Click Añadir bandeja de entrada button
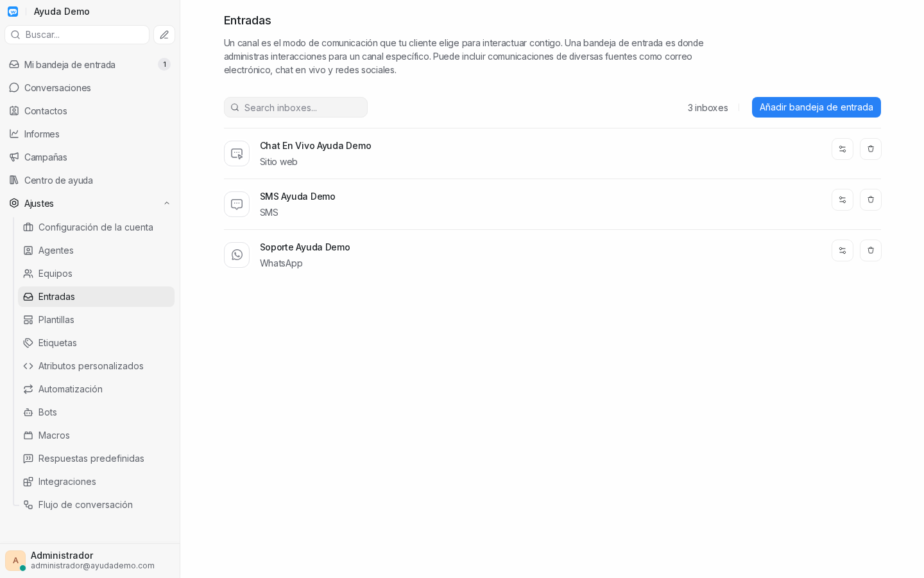 (816, 107)
